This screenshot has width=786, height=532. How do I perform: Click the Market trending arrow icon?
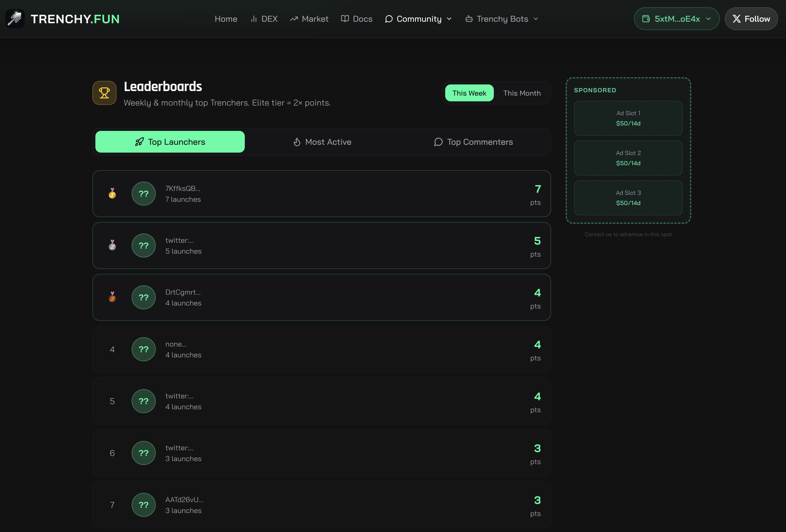pyautogui.click(x=294, y=19)
